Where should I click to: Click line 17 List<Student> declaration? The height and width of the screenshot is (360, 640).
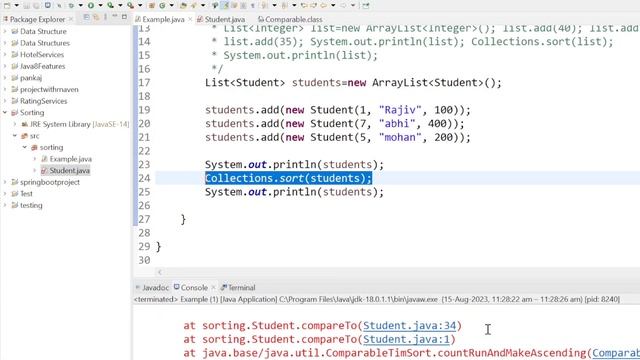pos(353,82)
